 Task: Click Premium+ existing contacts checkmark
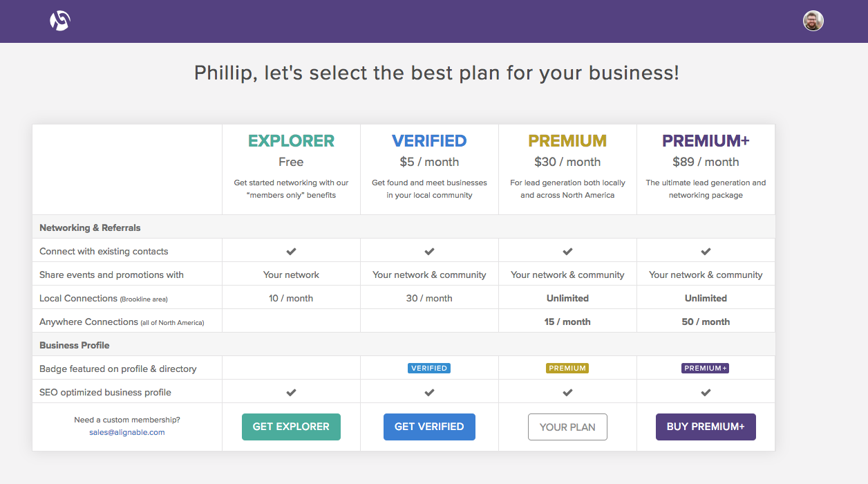706,251
